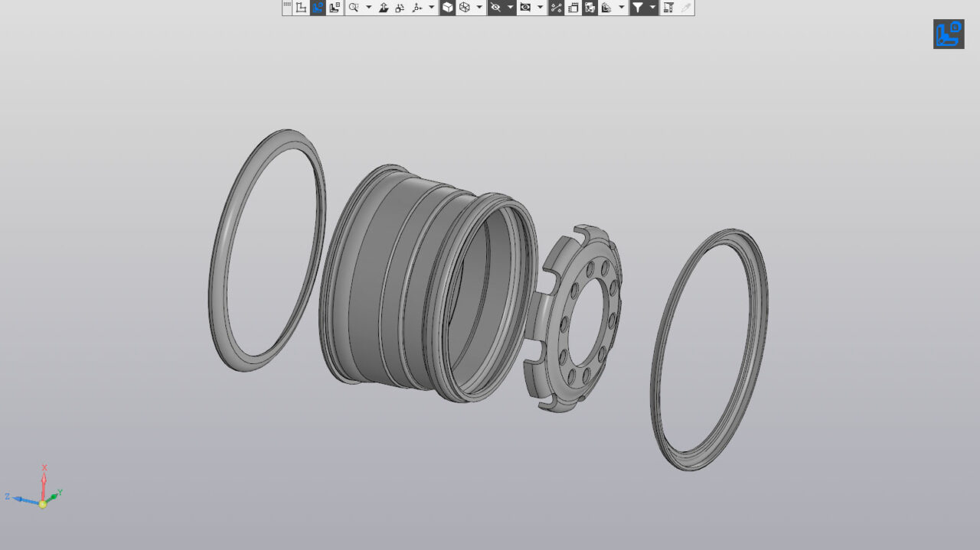Select the section cut scissors tool

557,7
